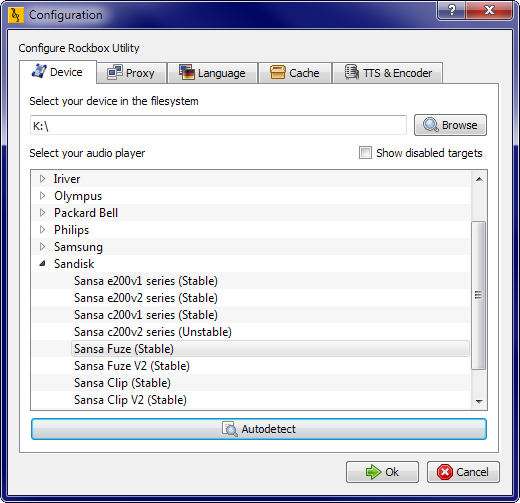
Task: Browse for device in filesystem
Action: (450, 125)
